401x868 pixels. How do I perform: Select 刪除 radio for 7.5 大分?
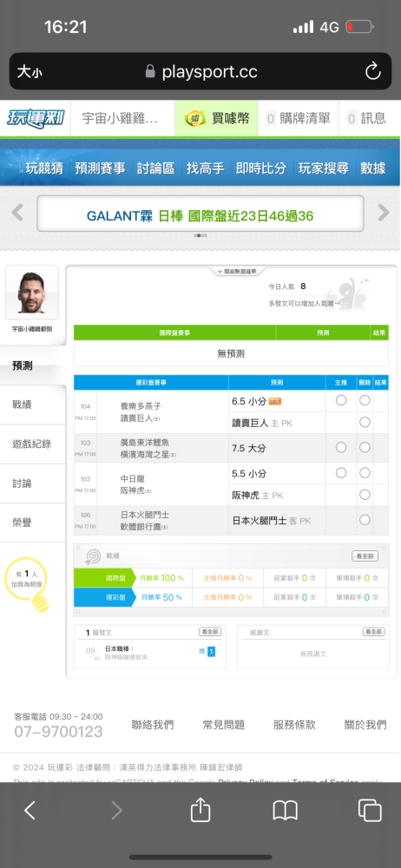365,447
